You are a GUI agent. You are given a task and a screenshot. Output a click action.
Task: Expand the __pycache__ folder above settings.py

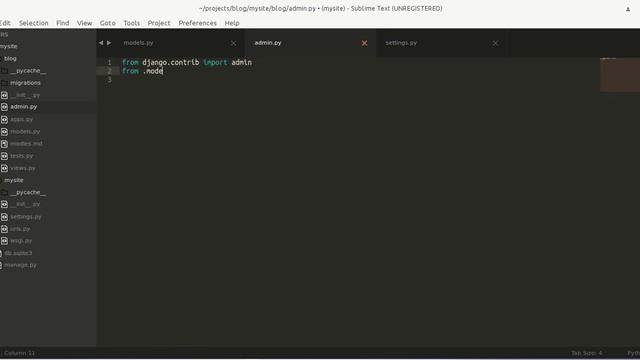[x=28, y=192]
